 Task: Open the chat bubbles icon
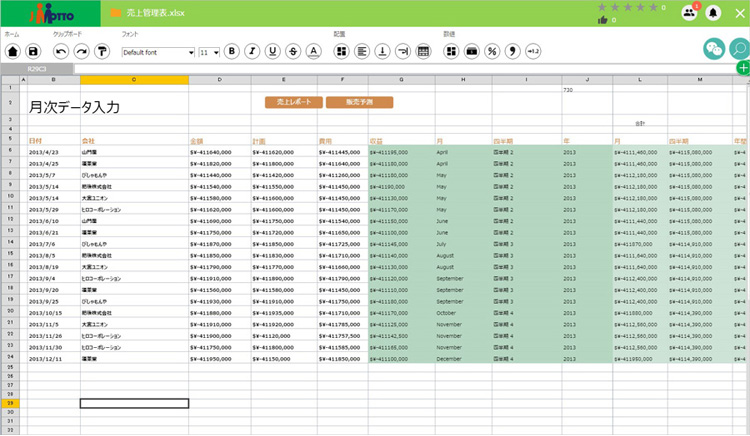tap(714, 47)
